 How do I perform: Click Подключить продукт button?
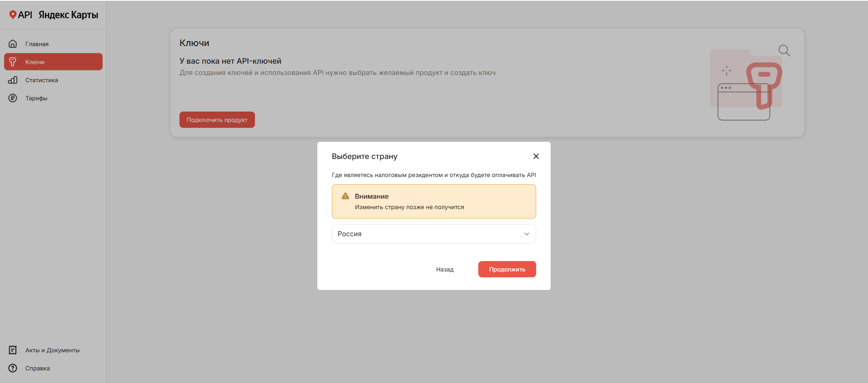click(x=217, y=120)
